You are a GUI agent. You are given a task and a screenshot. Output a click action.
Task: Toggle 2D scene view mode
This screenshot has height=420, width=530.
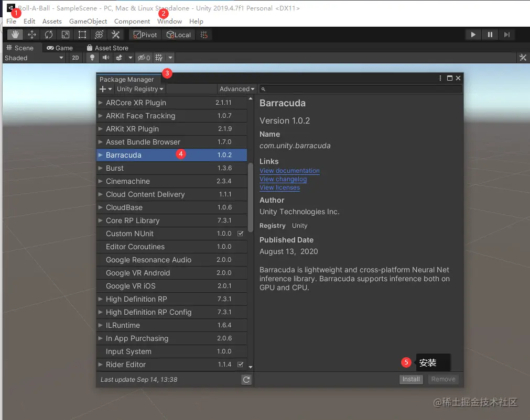[75, 58]
